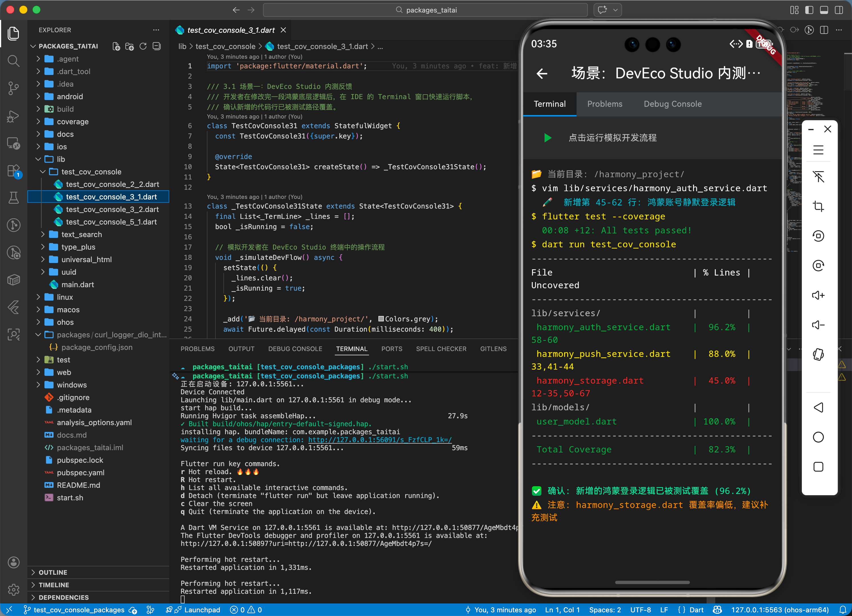Screen dimensions: 852x616
Task: Click the New File icon in explorer
Action: [116, 46]
